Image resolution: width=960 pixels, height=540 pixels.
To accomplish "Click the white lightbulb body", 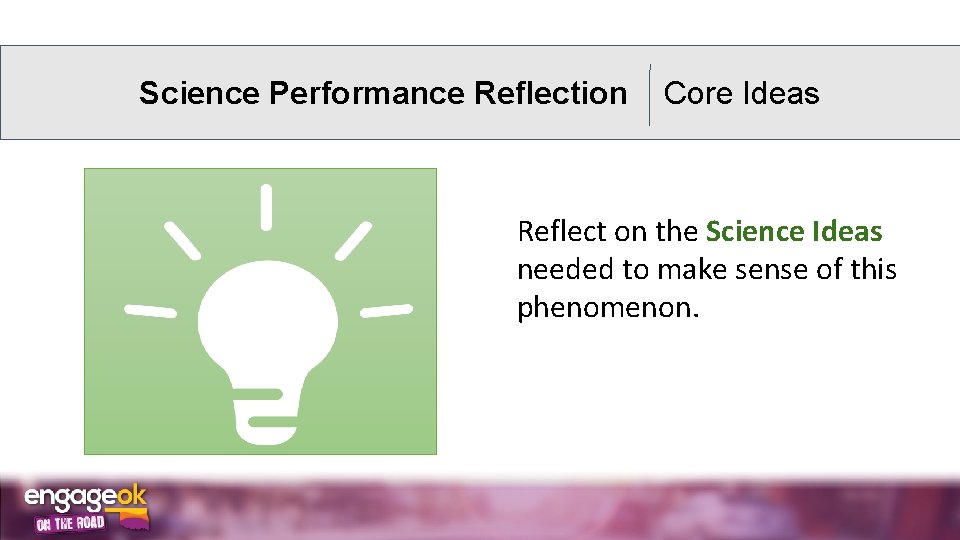I will point(265,318).
